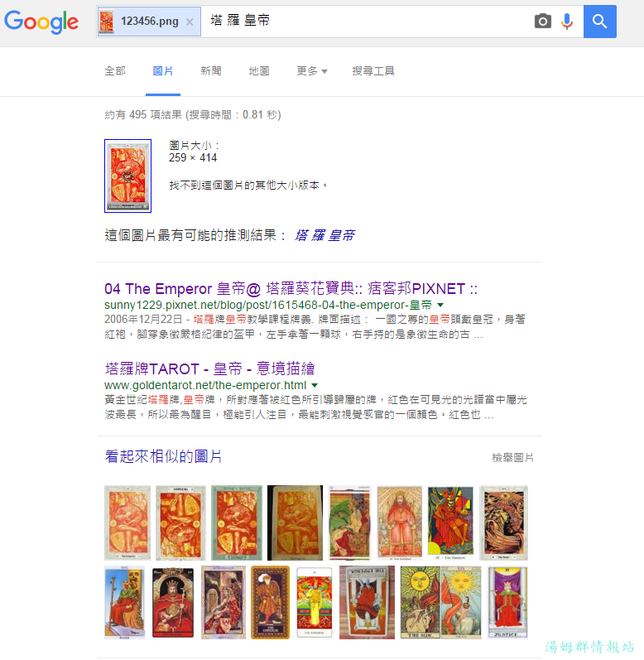Click the Google logo
Screen dimensions: 644x660
point(41,22)
